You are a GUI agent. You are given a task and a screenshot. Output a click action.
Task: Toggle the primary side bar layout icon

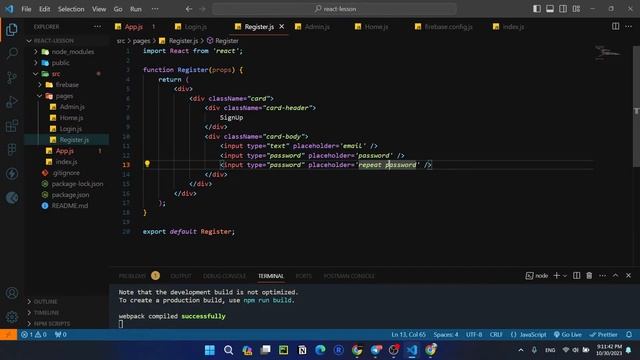click(x=537, y=9)
